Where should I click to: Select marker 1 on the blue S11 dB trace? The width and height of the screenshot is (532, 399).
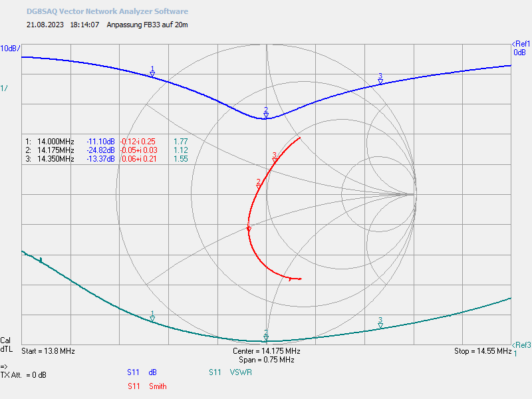tap(152, 72)
